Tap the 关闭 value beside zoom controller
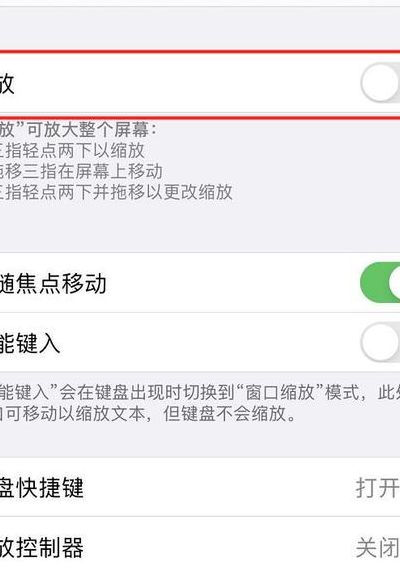This screenshot has width=400, height=563. click(x=377, y=548)
